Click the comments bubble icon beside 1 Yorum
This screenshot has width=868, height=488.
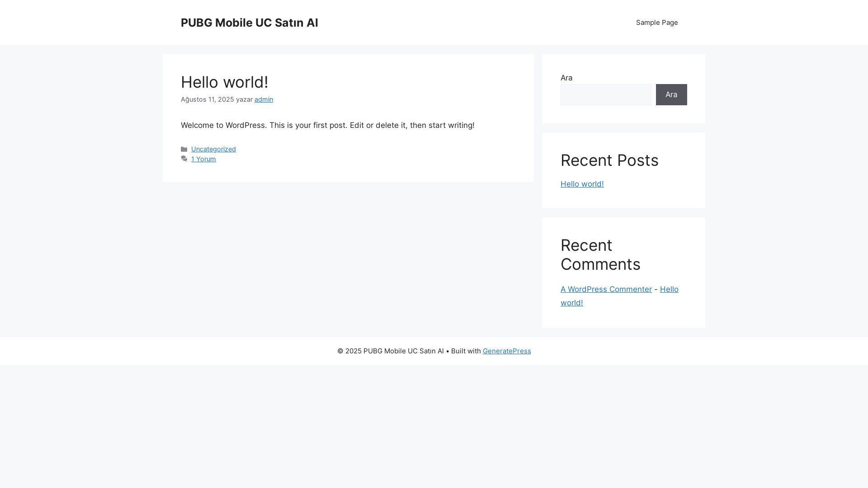point(184,159)
